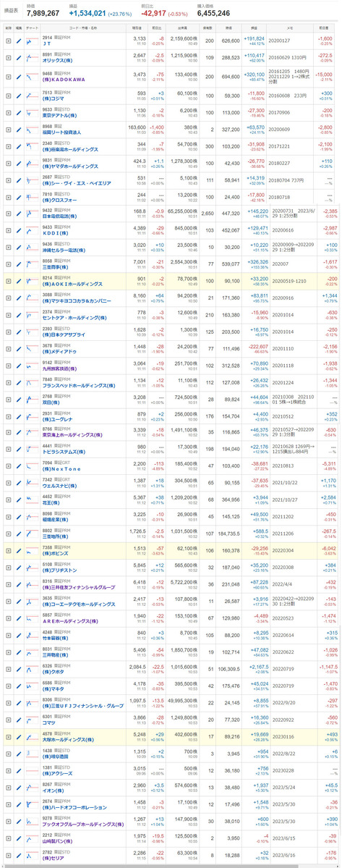Click the total profit +1,534,021
The image size is (347, 868).
click(x=88, y=12)
